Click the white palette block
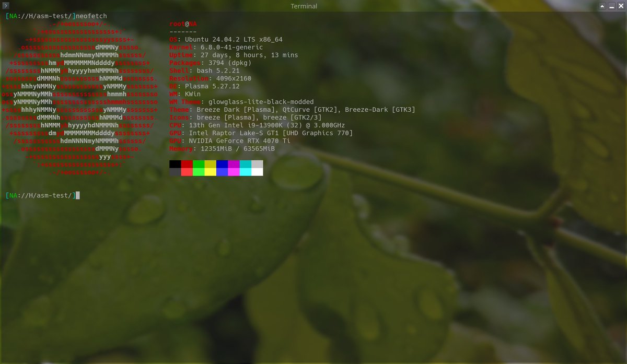This screenshot has width=627, height=364. coord(257,172)
